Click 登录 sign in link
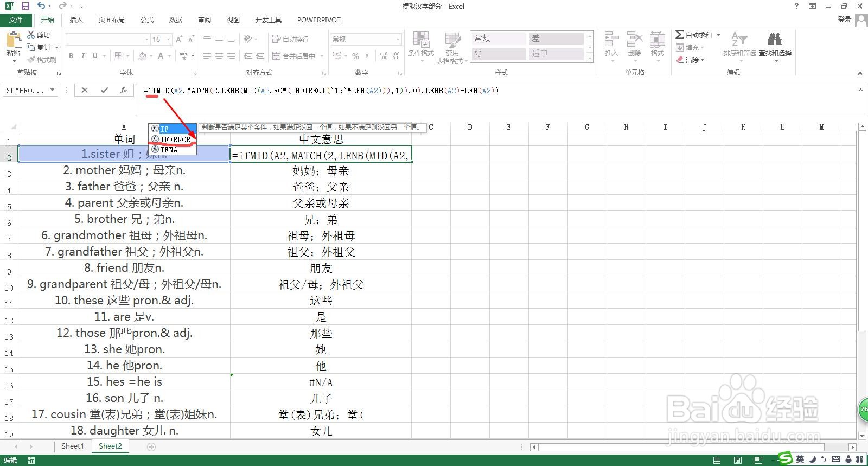Image resolution: width=868 pixels, height=466 pixels. coord(845,20)
